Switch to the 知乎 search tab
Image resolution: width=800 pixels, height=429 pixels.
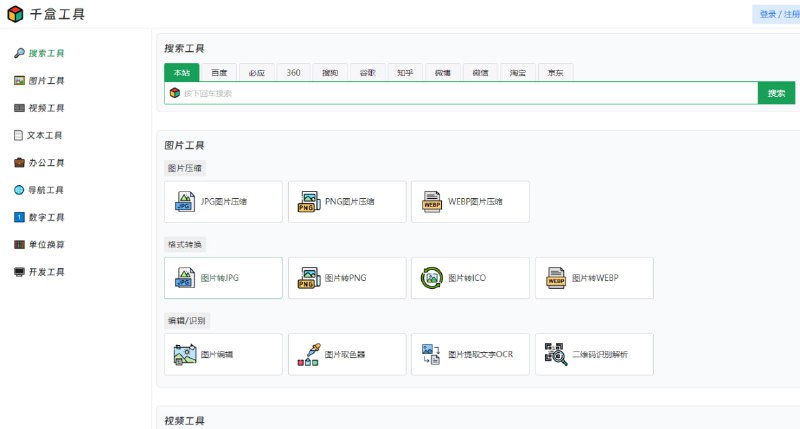point(405,72)
